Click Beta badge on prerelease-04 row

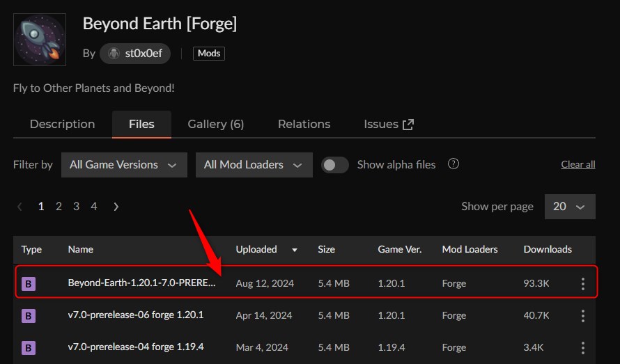pos(29,348)
